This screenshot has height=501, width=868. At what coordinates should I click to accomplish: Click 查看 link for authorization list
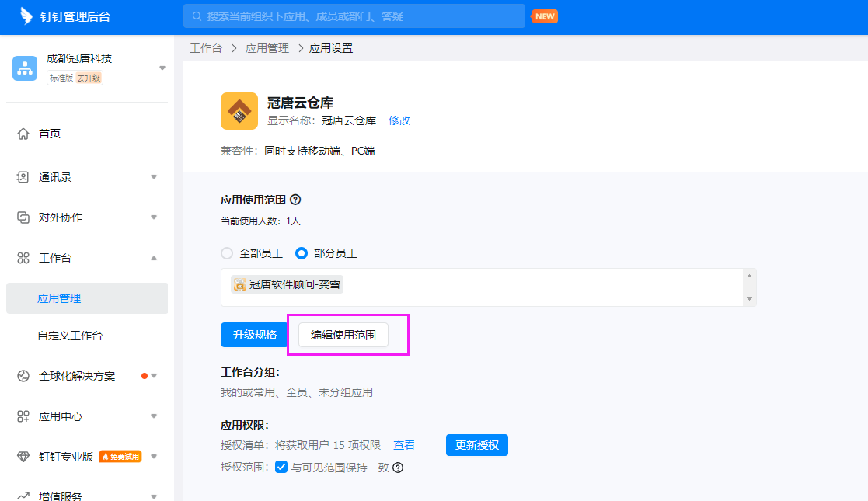[x=404, y=445]
